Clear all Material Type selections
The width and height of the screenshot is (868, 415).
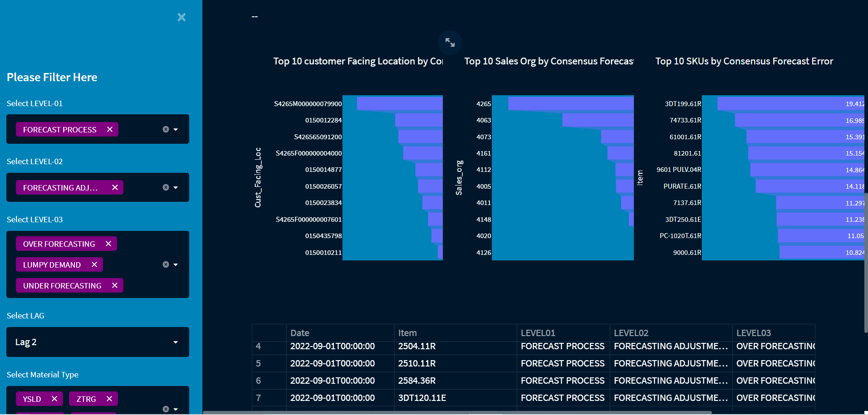tap(166, 409)
